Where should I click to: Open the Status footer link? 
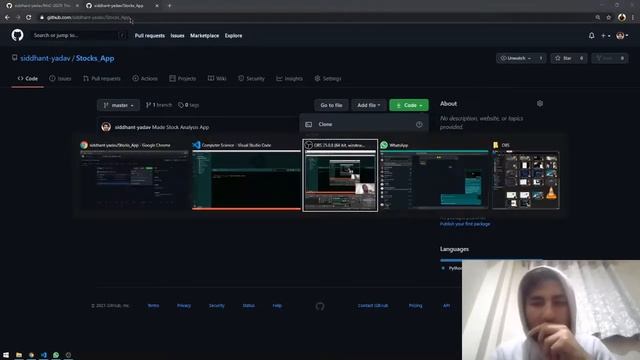[x=249, y=306]
